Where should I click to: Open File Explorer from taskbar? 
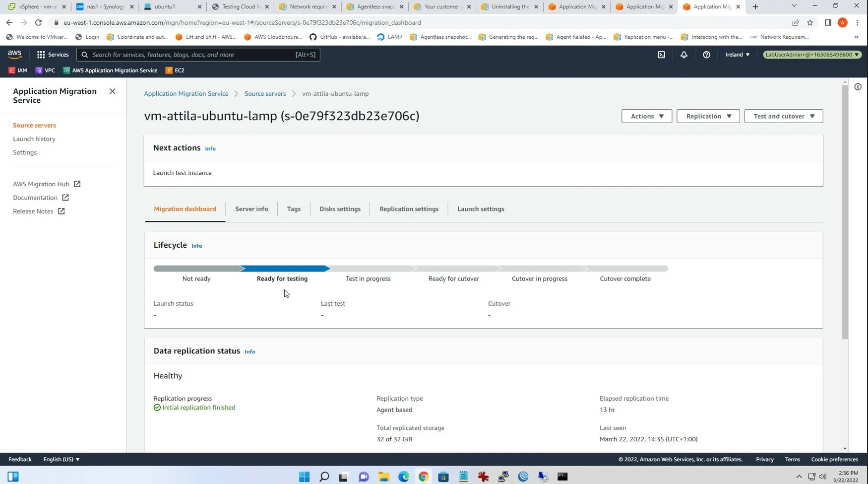383,477
